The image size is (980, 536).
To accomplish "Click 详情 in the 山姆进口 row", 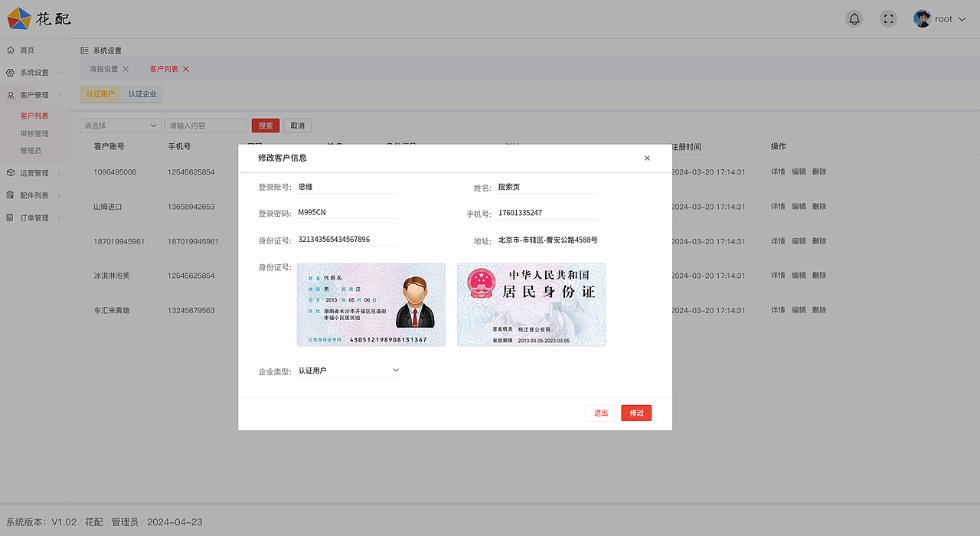I will click(778, 207).
